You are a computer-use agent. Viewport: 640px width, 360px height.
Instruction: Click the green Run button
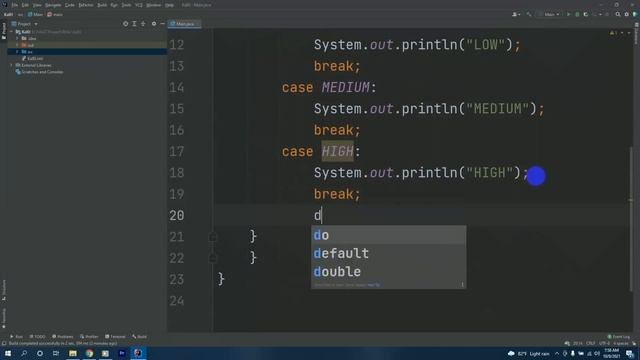click(x=568, y=14)
